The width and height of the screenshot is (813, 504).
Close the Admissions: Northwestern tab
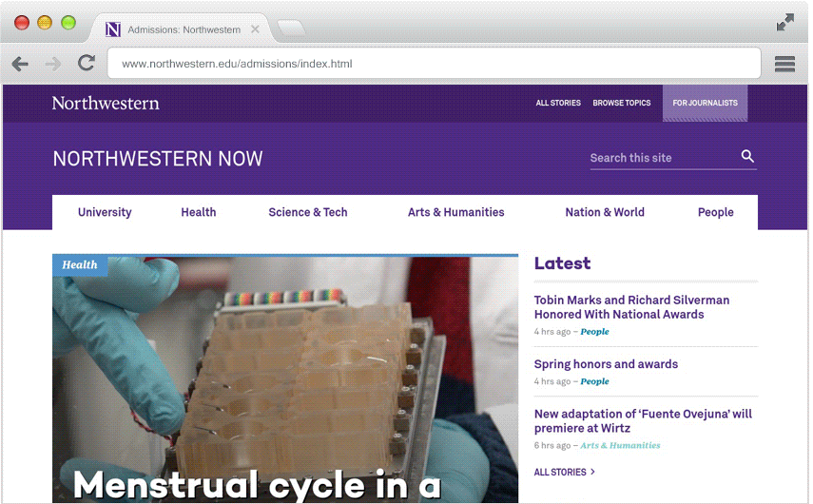[x=255, y=29]
